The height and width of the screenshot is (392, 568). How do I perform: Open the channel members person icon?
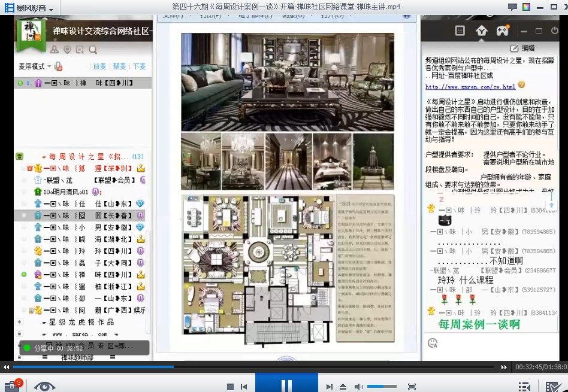[x=55, y=50]
